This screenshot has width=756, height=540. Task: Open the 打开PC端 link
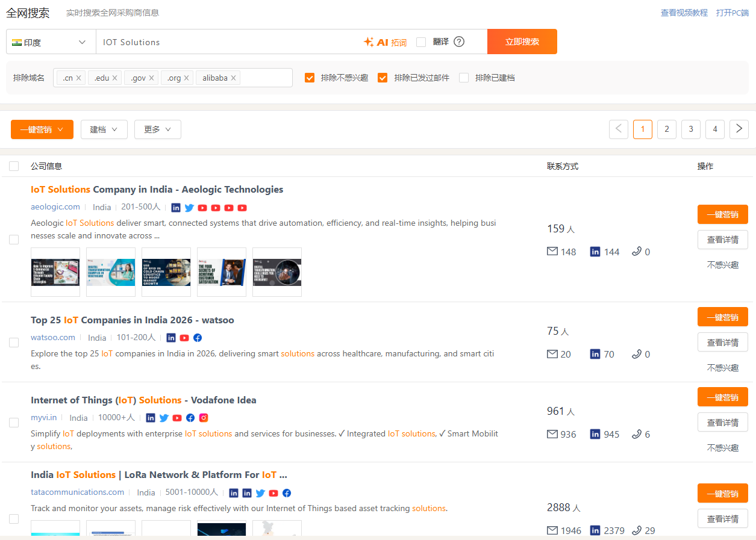pyautogui.click(x=733, y=13)
